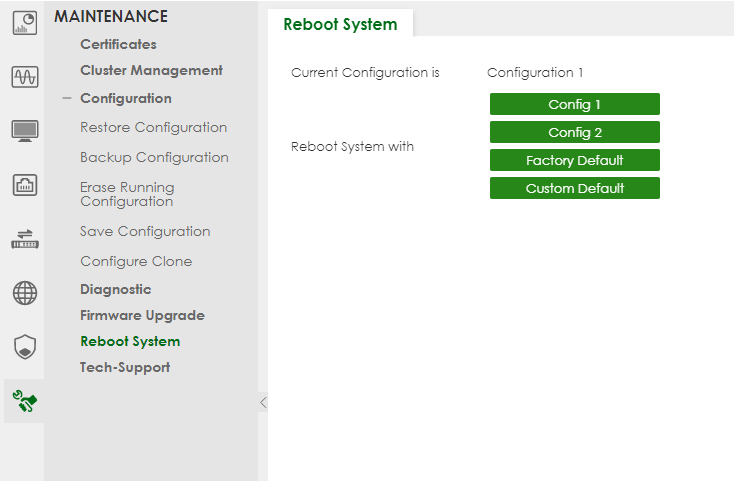Open Certificates in Maintenance menu
The width and height of the screenshot is (734, 481).
point(118,44)
